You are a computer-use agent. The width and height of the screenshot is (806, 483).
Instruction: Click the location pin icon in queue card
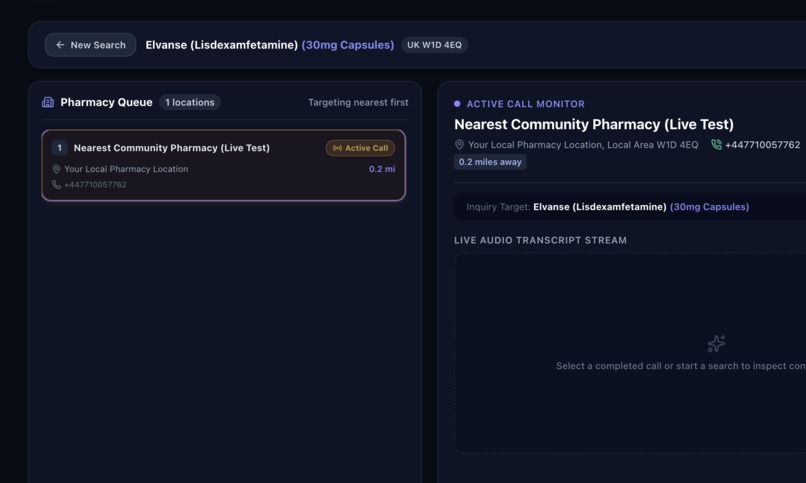(57, 169)
